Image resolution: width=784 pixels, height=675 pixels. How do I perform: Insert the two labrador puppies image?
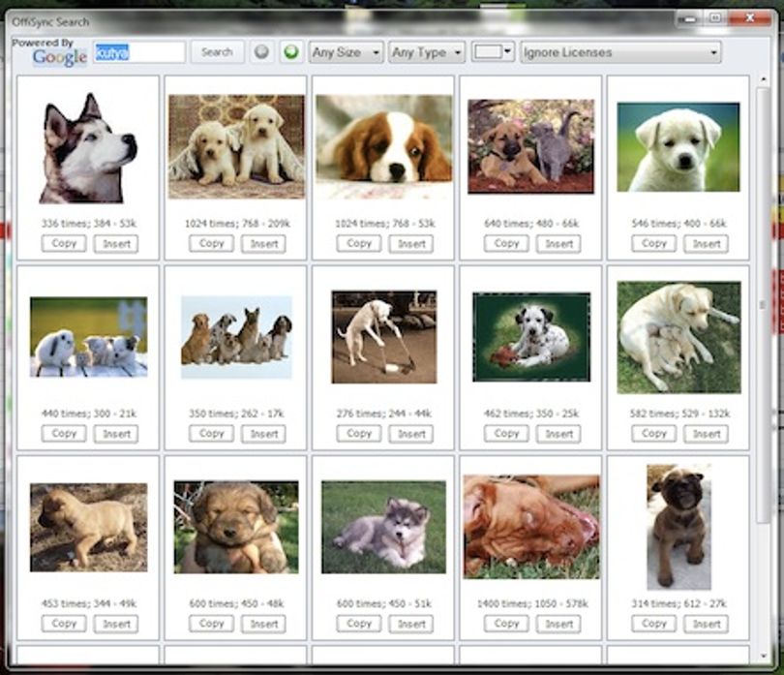click(263, 244)
